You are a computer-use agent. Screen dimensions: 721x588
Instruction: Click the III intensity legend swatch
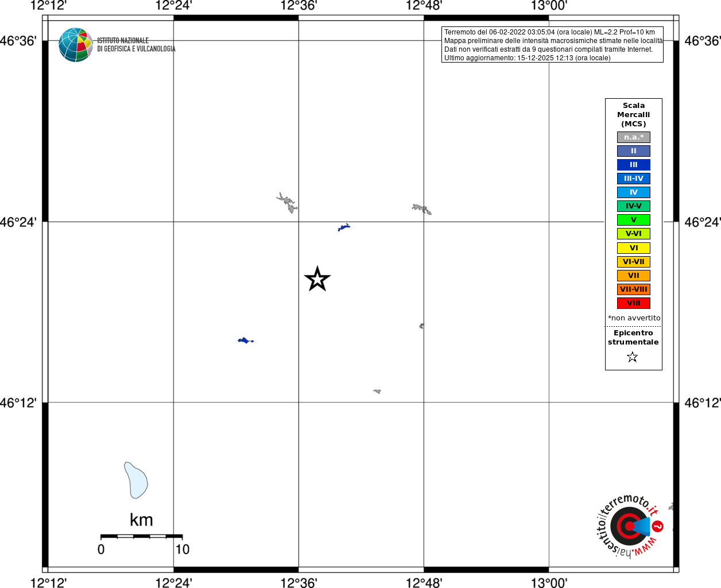coord(634,165)
